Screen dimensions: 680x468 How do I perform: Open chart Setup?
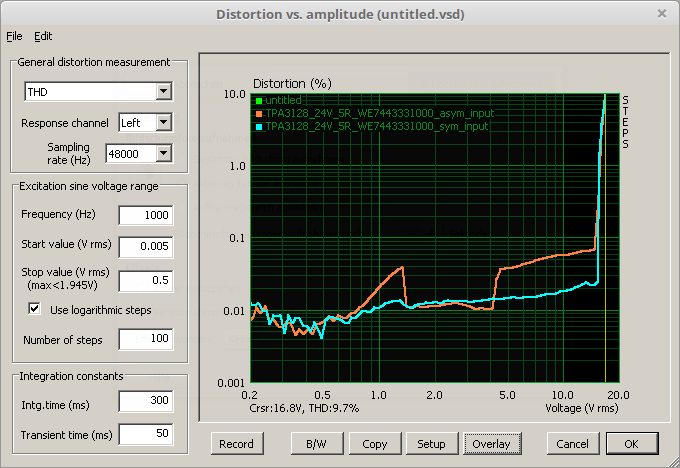tap(431, 444)
